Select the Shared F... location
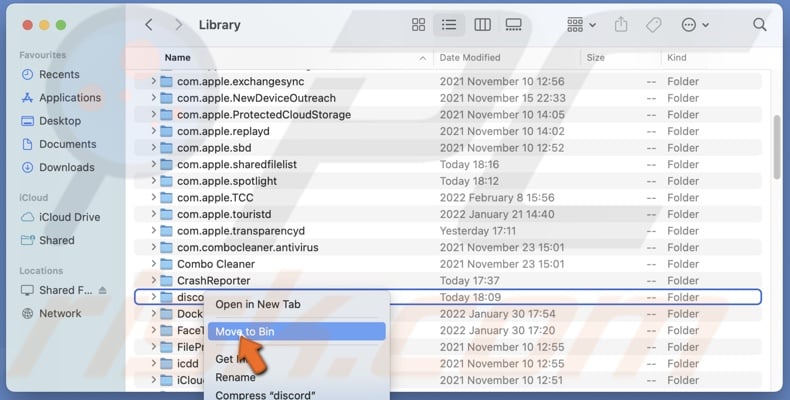The image size is (790, 400). pyautogui.click(x=56, y=290)
